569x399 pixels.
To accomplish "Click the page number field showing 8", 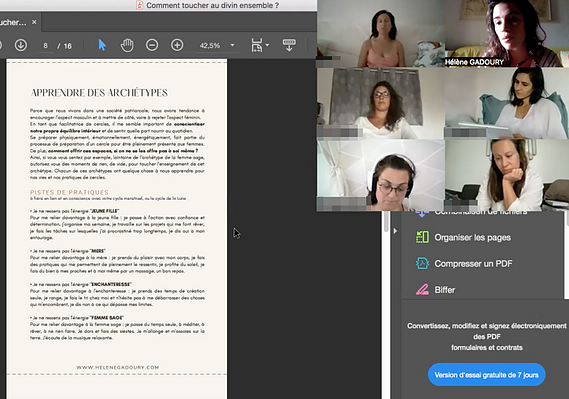I will click(45, 46).
